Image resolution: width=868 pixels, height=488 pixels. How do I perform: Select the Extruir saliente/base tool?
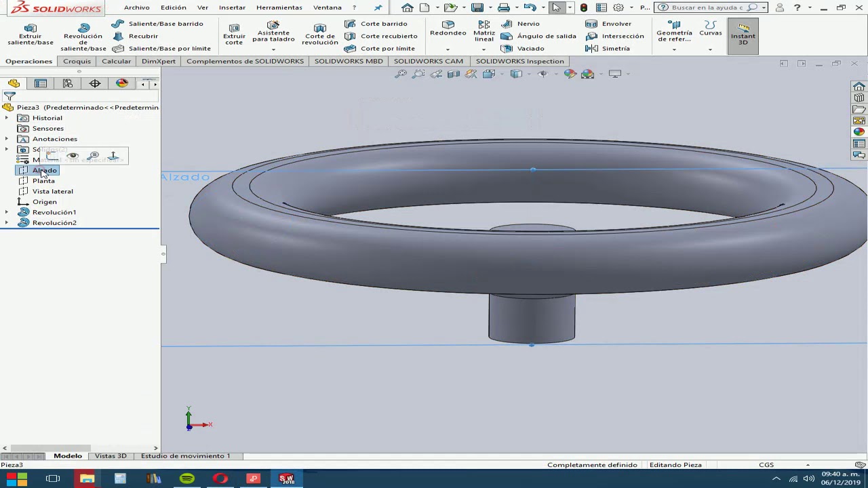(31, 35)
